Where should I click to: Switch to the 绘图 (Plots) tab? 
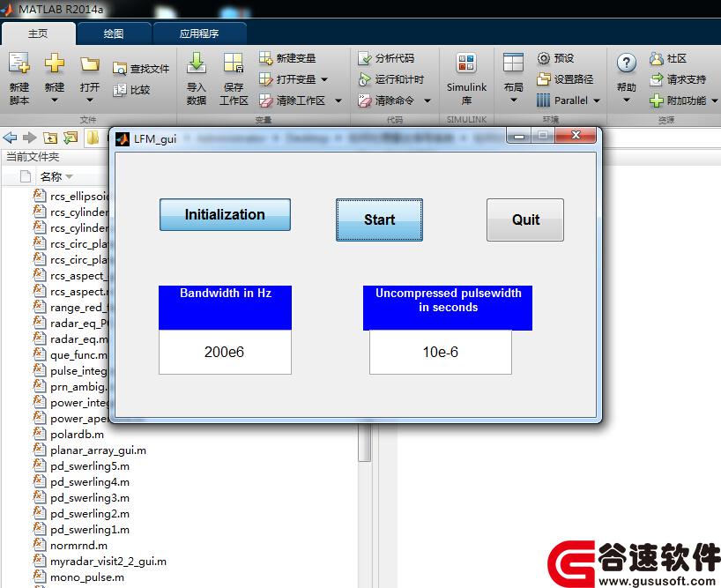pos(114,33)
